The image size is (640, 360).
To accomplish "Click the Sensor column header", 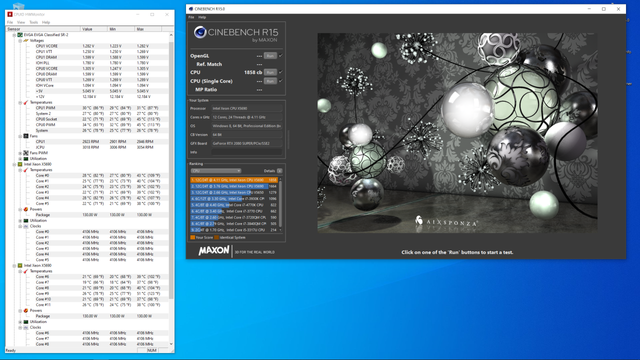I will [43, 29].
